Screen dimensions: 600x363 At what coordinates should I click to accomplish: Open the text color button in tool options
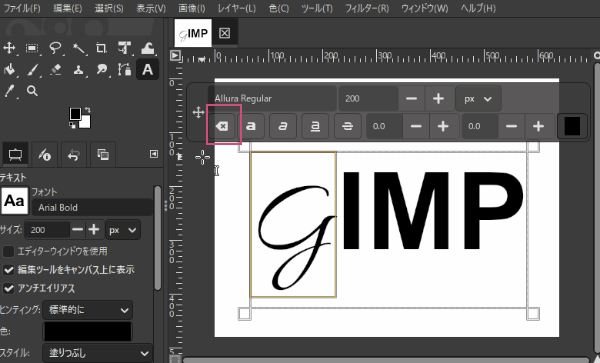coord(88,331)
